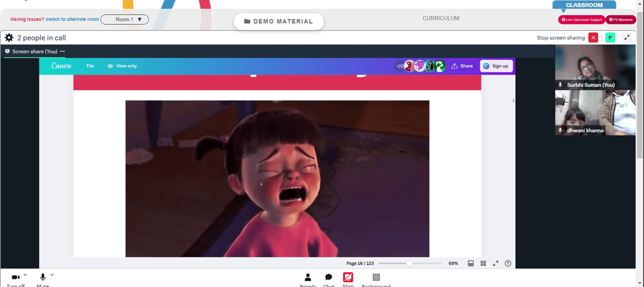
Task: Click the Page 16 / 123 indicator
Action: pyautogui.click(x=360, y=263)
